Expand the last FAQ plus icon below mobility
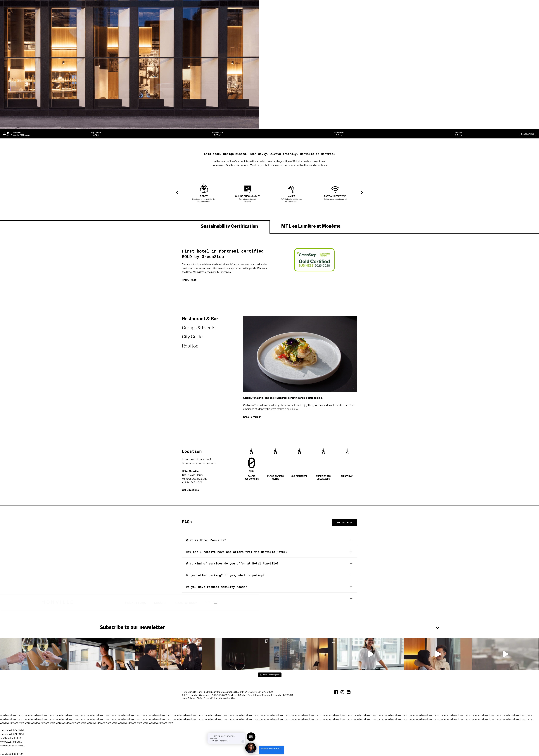This screenshot has height=756, width=539. [x=351, y=598]
